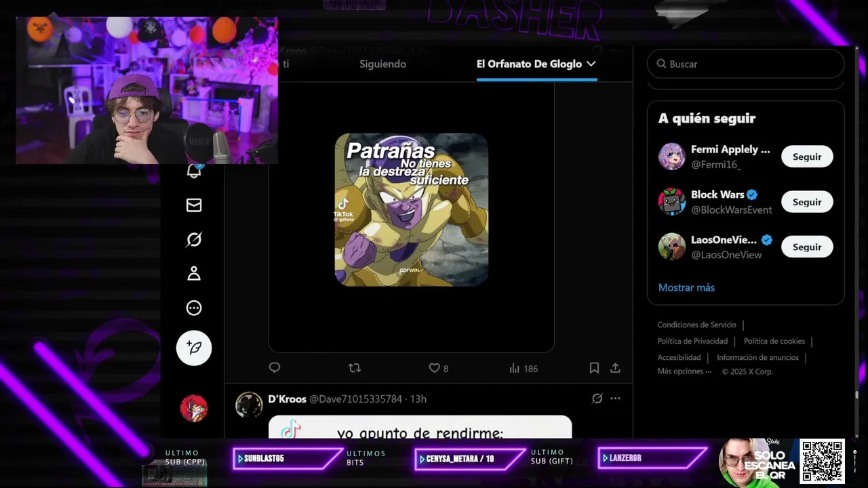
Task: Click Mostrar más link
Action: coord(686,287)
